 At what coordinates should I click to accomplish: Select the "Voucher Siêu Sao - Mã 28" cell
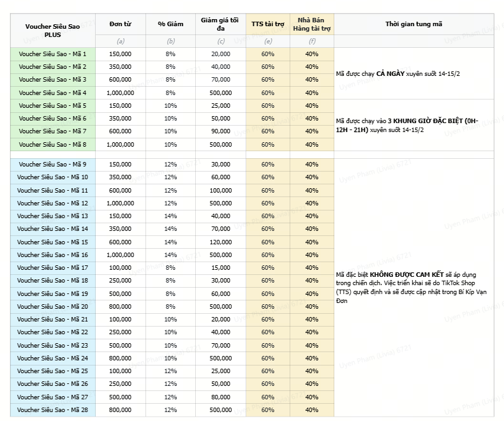(x=52, y=410)
